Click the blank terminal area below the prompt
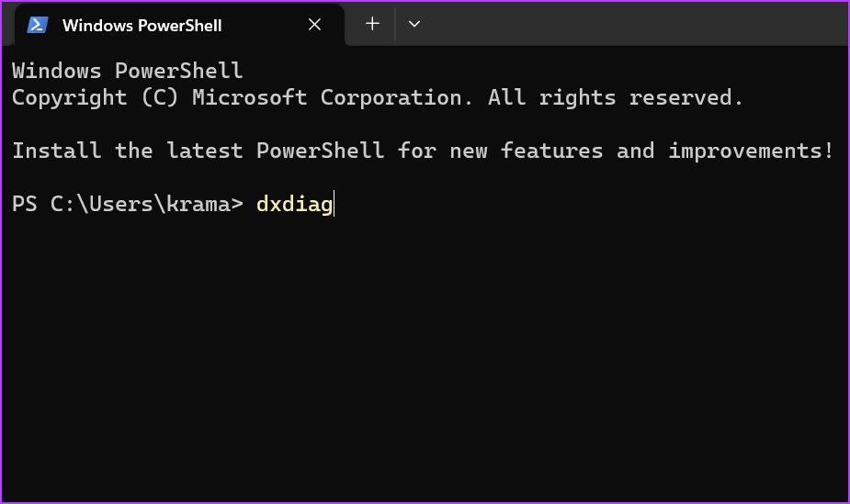This screenshot has height=504, width=850. (425, 357)
